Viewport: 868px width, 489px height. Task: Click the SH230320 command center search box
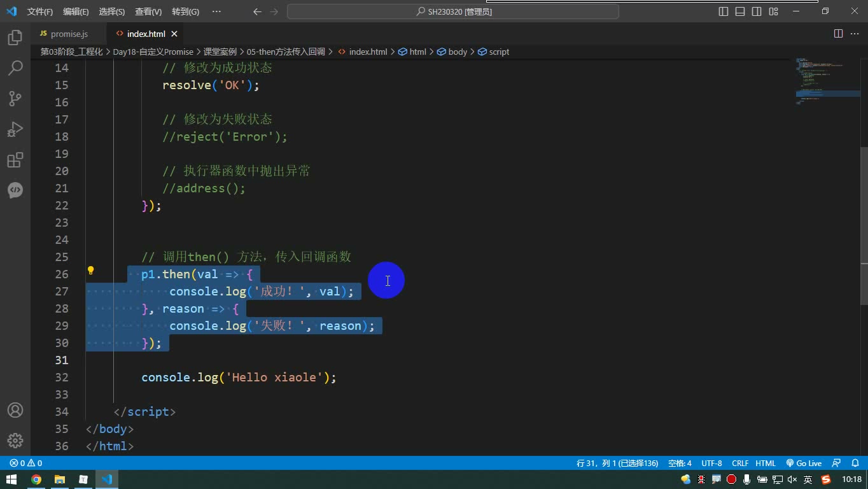(453, 11)
